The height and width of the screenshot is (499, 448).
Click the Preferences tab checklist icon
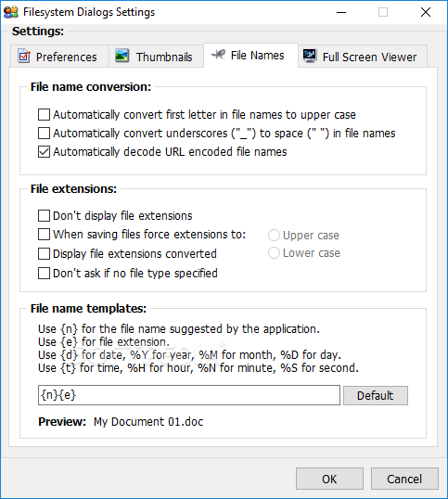[x=24, y=57]
